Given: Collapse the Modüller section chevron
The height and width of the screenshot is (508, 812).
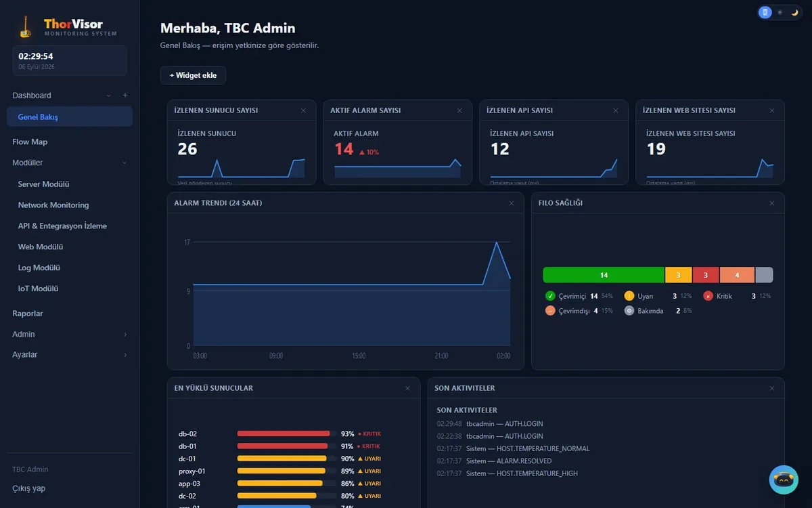Looking at the screenshot, I should 125,163.
